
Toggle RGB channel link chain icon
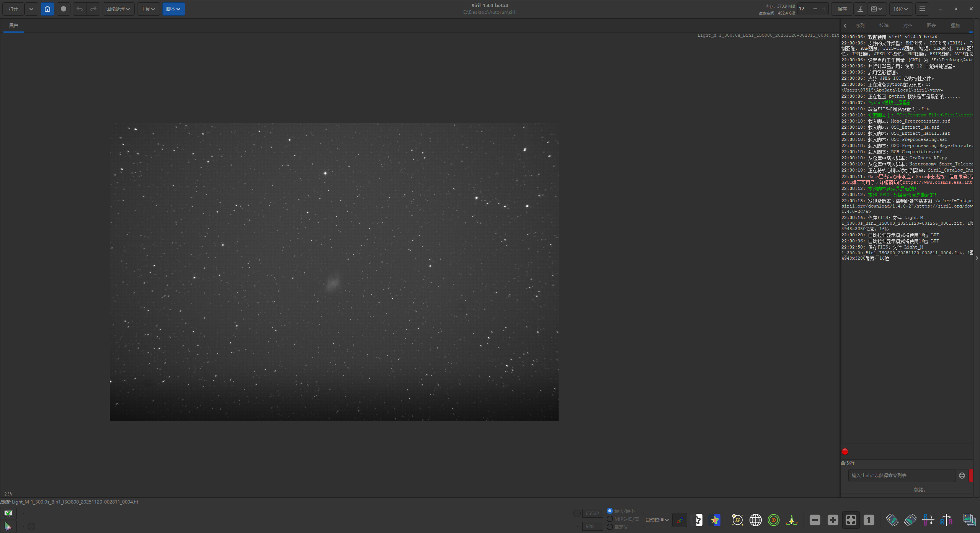pos(679,520)
